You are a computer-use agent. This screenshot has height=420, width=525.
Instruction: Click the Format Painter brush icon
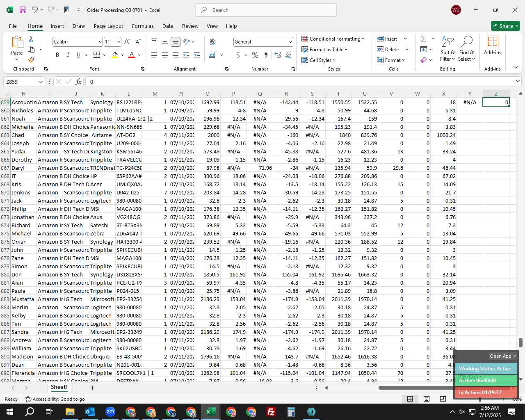[x=31, y=59]
